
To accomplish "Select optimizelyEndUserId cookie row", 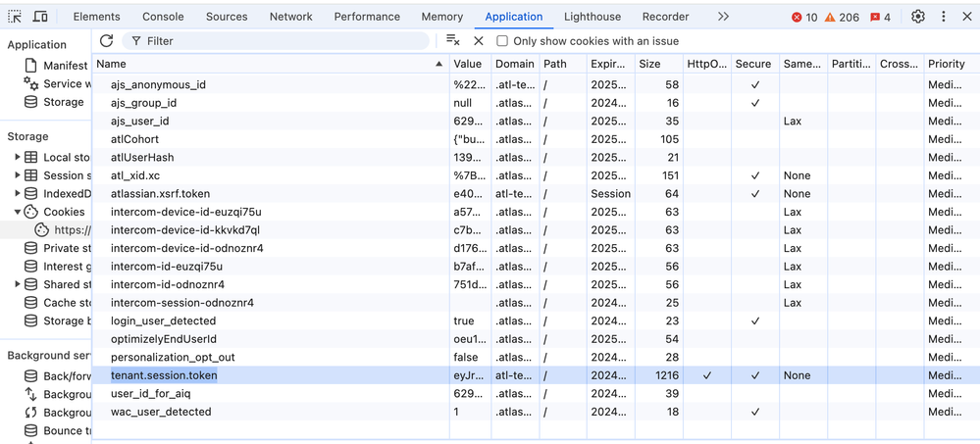I will tap(536, 339).
